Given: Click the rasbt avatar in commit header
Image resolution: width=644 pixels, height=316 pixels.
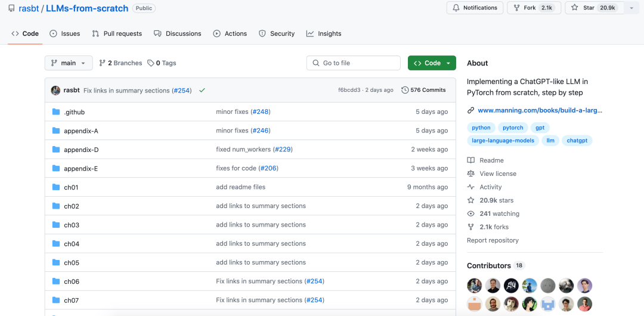Looking at the screenshot, I should 55,91.
